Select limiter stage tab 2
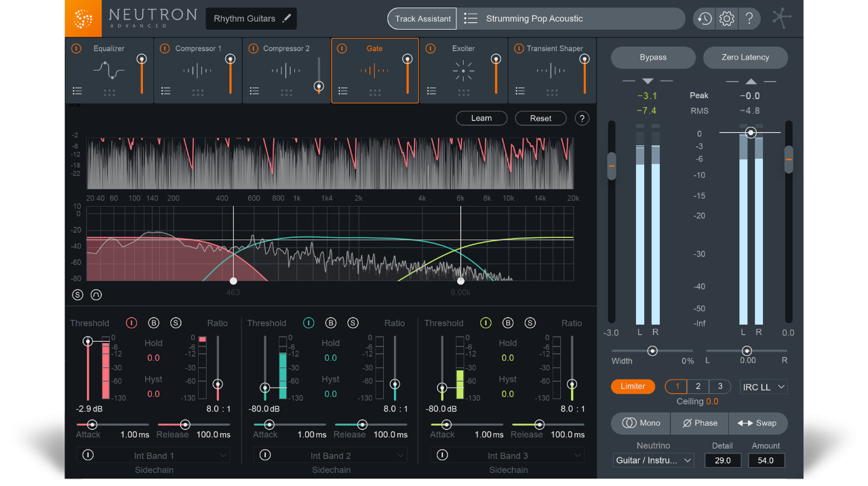 698,386
